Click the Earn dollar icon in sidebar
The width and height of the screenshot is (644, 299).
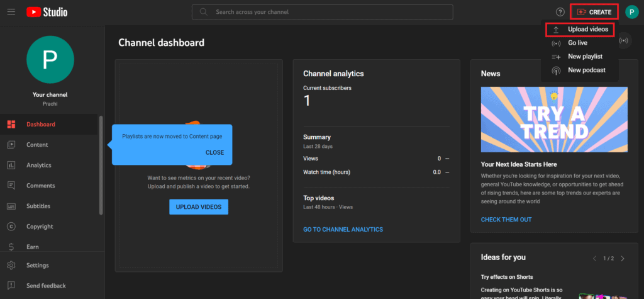11,247
